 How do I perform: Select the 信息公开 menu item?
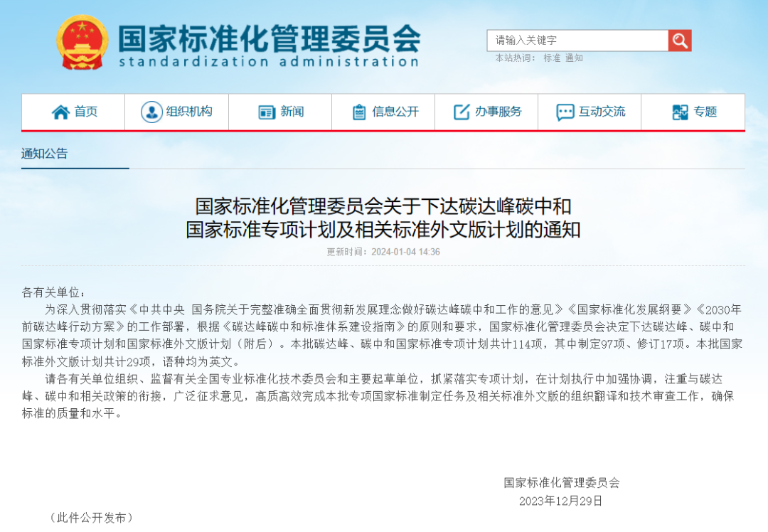[384, 112]
